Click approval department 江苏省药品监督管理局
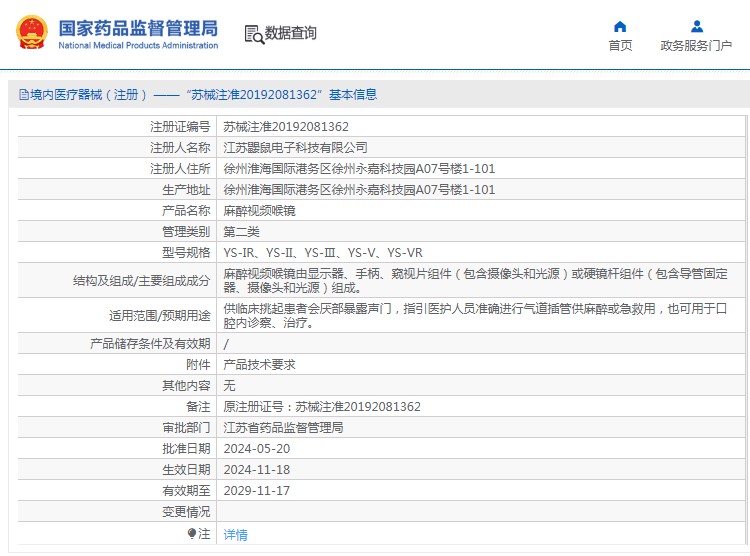 [283, 428]
